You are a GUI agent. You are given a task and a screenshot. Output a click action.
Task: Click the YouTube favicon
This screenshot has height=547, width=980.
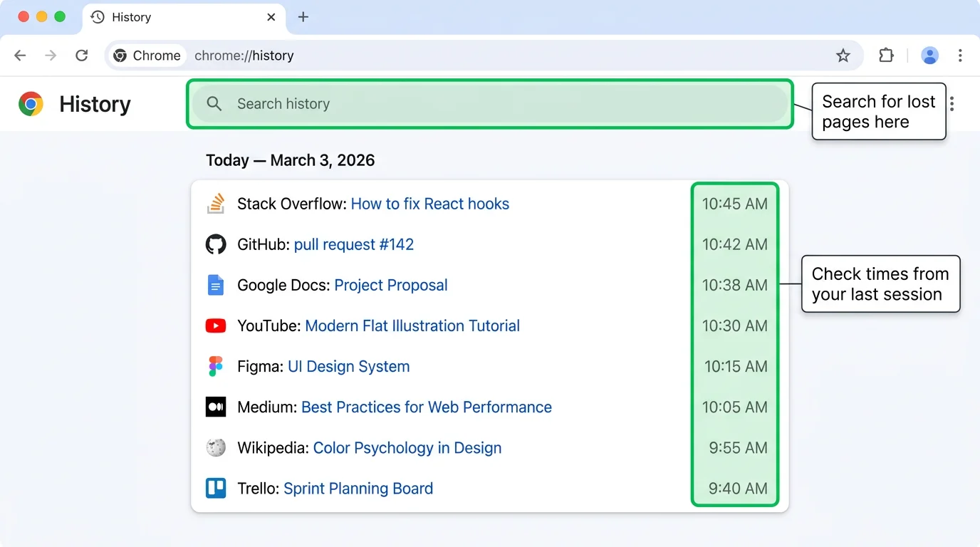[216, 325]
